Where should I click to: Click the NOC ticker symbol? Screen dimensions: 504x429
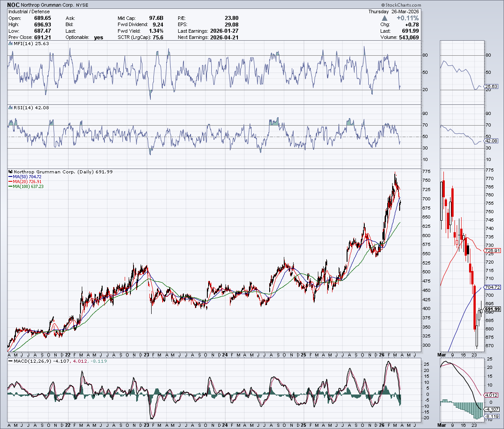pos(14,5)
